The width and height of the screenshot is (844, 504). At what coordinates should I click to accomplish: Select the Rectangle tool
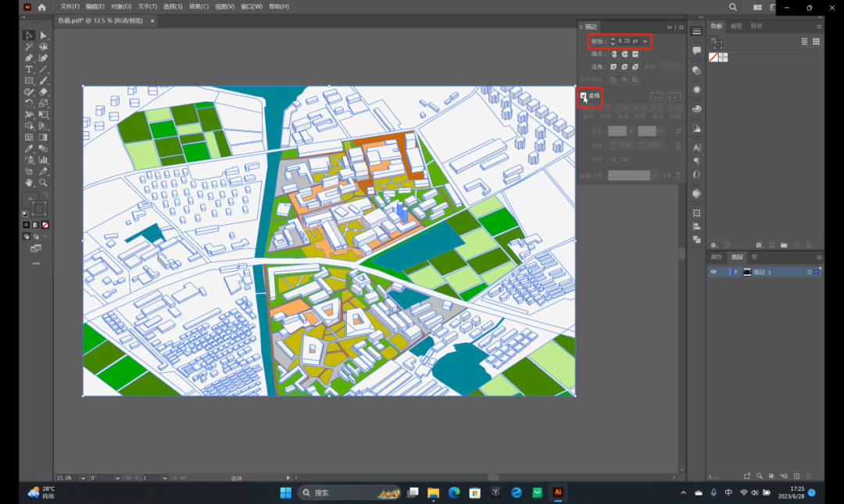click(29, 80)
